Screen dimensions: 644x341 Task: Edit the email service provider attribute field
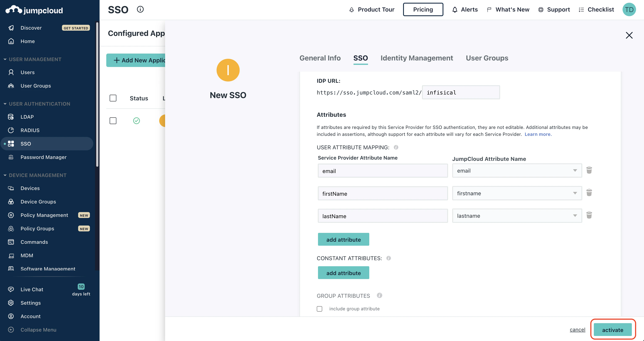coord(383,171)
